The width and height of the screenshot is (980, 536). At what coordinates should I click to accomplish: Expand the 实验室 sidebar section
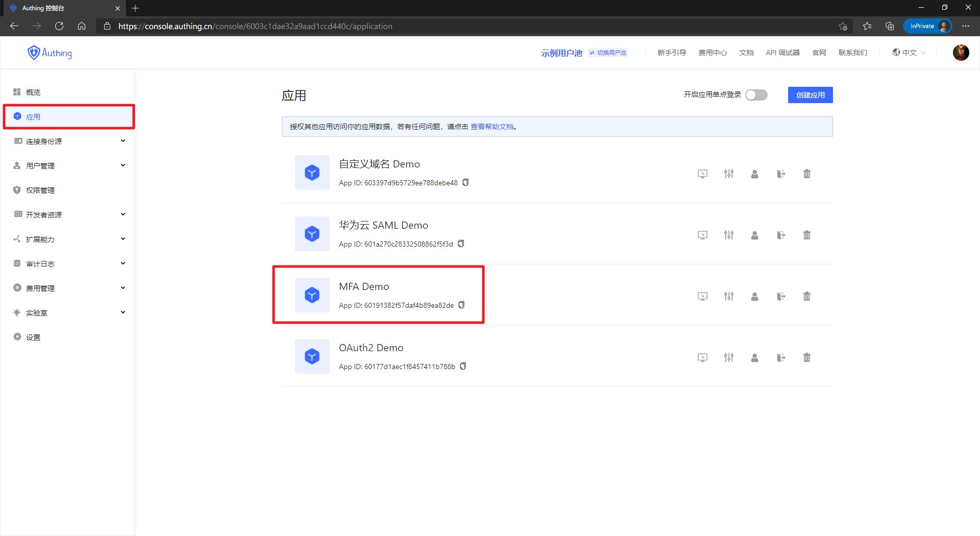[68, 313]
